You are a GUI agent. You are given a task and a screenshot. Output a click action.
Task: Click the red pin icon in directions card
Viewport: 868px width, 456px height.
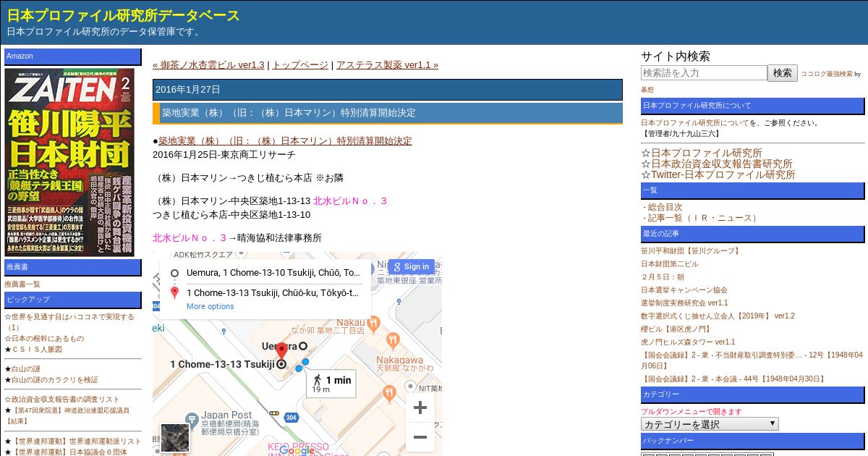[x=174, y=292]
